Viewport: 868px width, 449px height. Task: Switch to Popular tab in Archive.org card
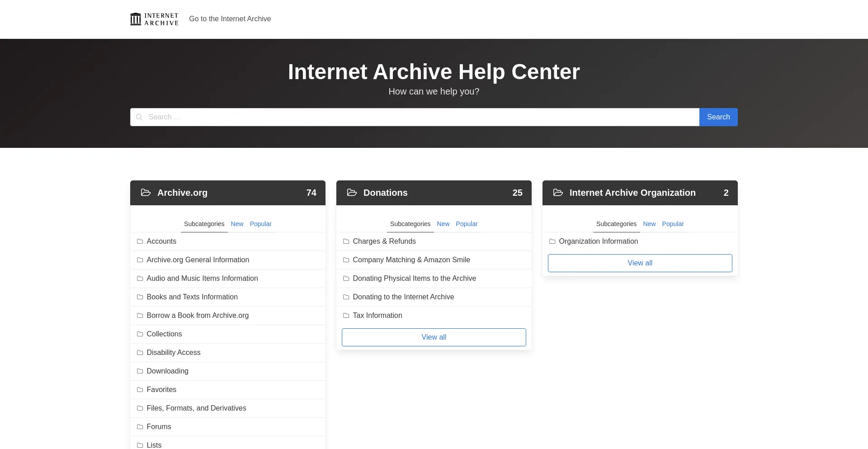pyautogui.click(x=261, y=224)
